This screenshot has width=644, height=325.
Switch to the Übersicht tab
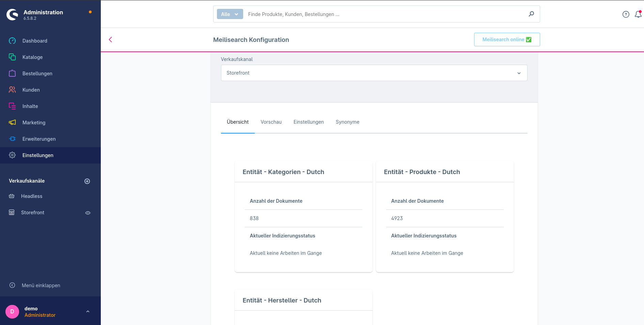point(238,122)
